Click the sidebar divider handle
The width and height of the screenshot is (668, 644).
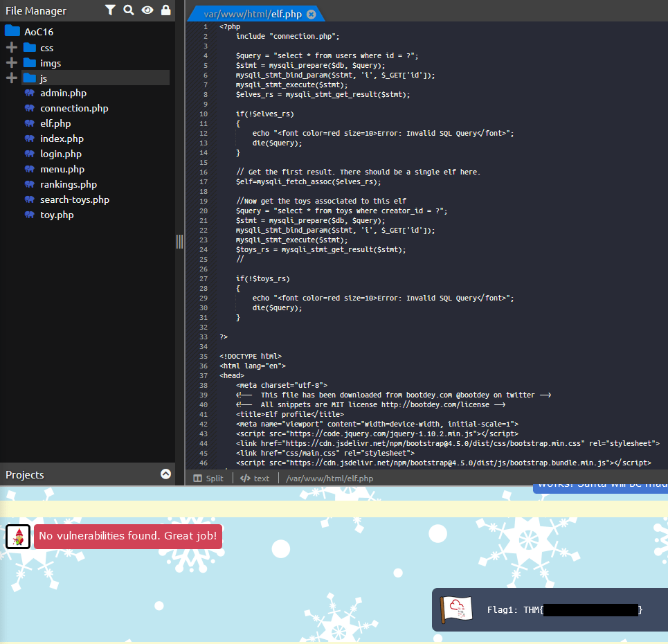180,242
